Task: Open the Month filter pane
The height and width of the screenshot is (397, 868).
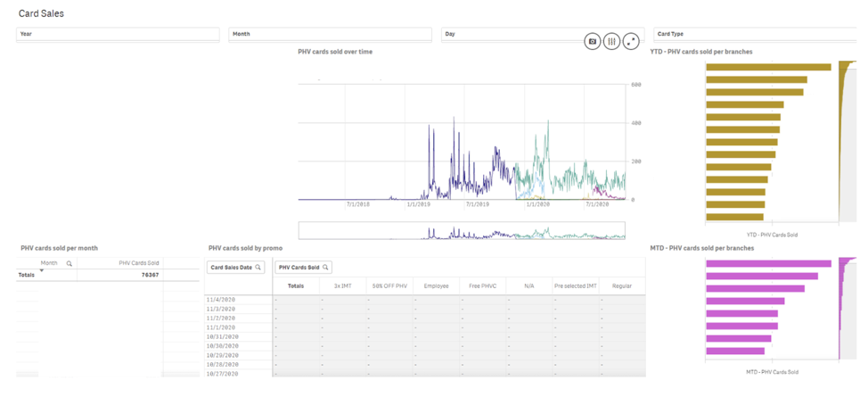Action: [330, 34]
